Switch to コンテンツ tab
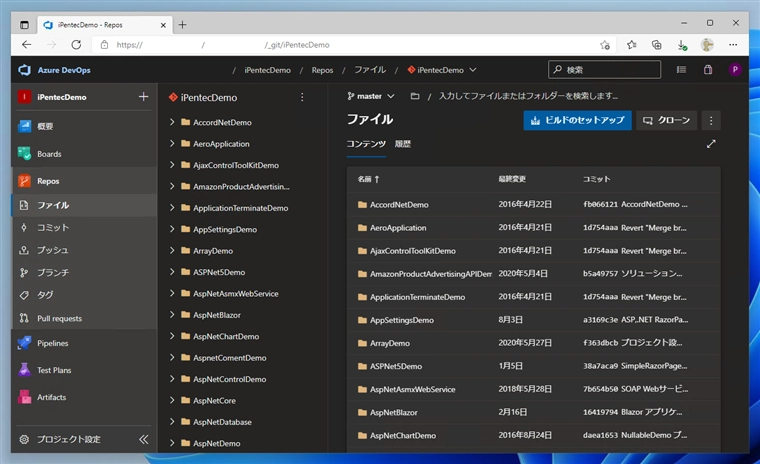The height and width of the screenshot is (464, 760). (366, 144)
